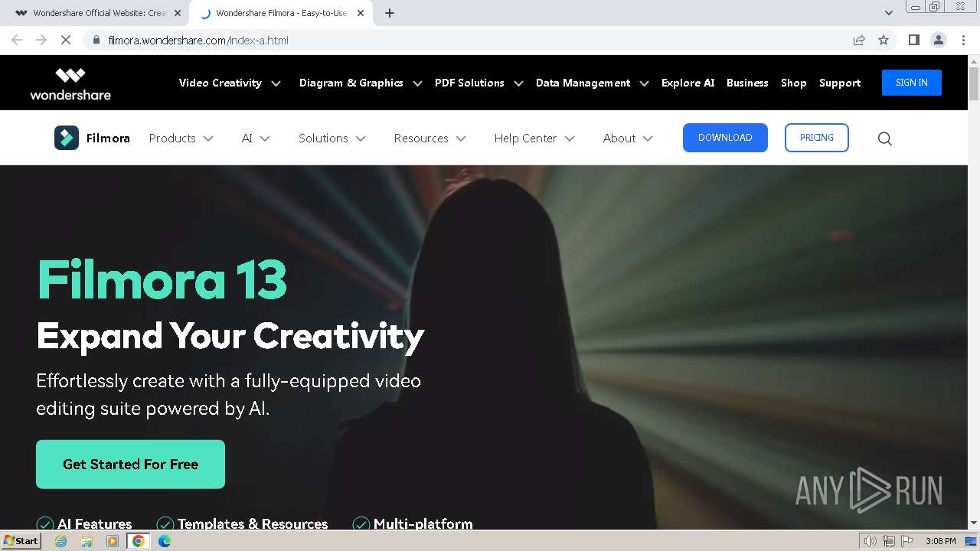Click the AI Features checkmark icon
Image resolution: width=980 pixels, height=551 pixels.
coord(45,524)
